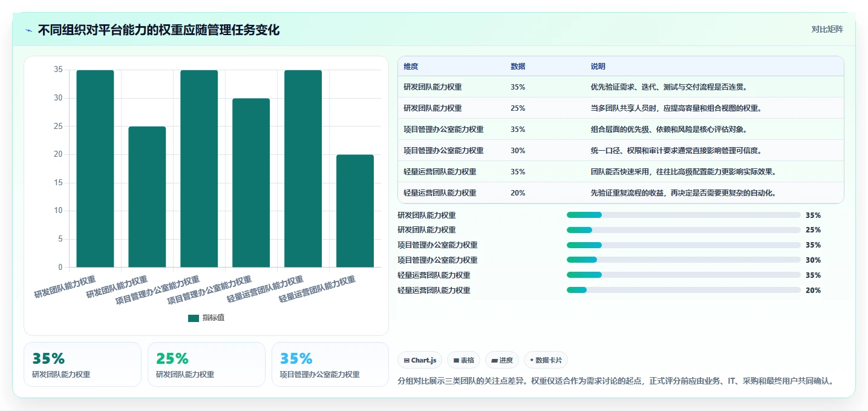Click the 研发团队能力权重 progress bar showing 35%

tap(684, 215)
